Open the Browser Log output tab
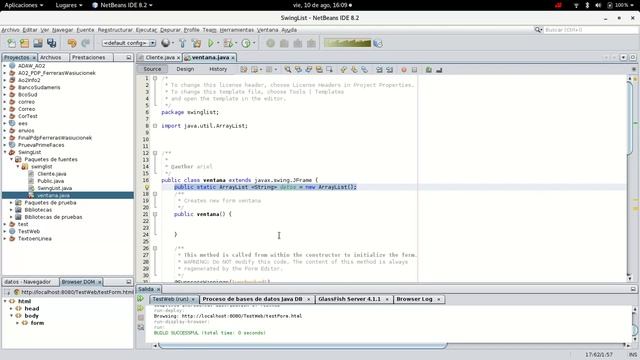Screen dimensions: 640x360 pos(414,299)
